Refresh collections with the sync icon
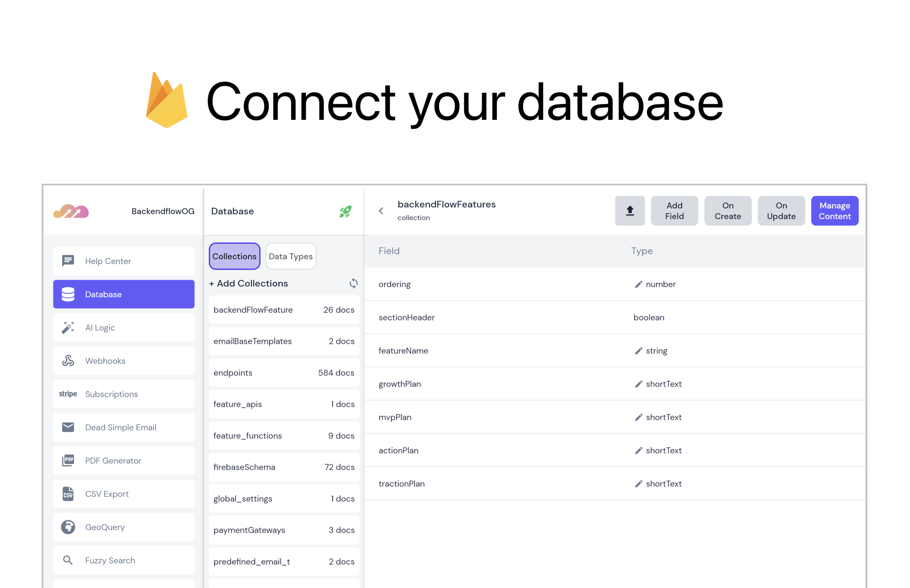 coord(354,283)
